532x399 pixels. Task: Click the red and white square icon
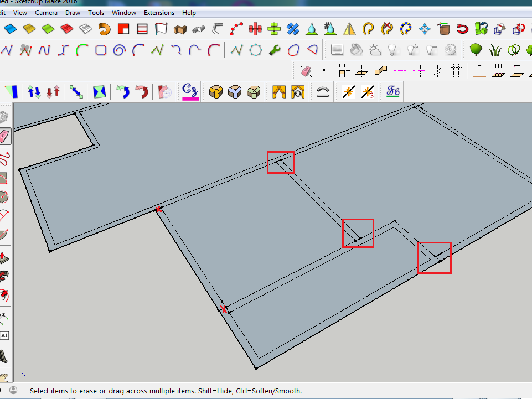pos(123,29)
